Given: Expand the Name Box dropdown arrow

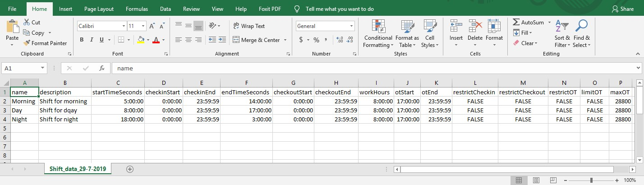Looking at the screenshot, I should tap(43, 68).
